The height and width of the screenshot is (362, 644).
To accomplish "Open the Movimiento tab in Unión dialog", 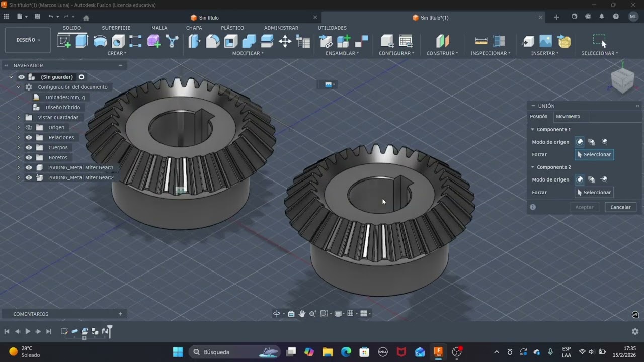I will (568, 116).
